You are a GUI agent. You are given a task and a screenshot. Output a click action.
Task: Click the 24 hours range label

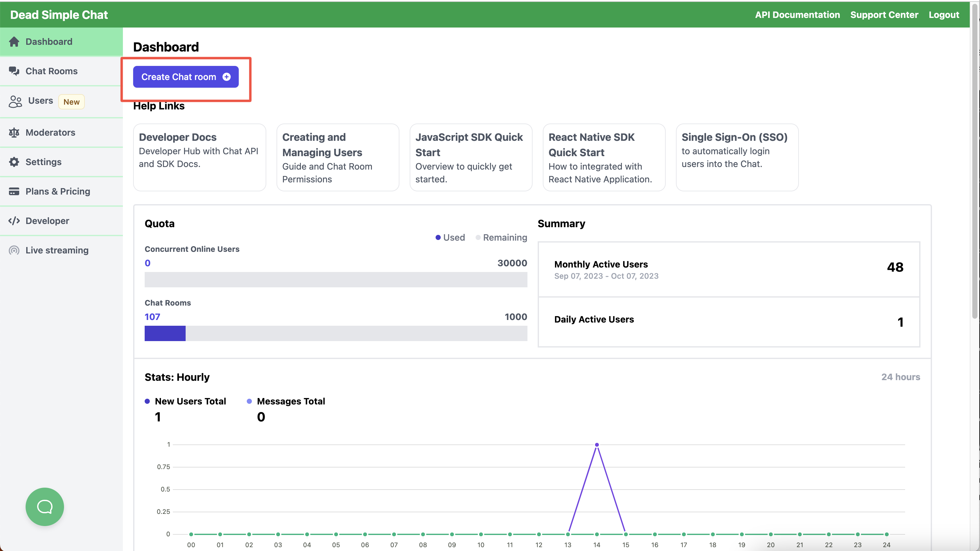pos(901,377)
